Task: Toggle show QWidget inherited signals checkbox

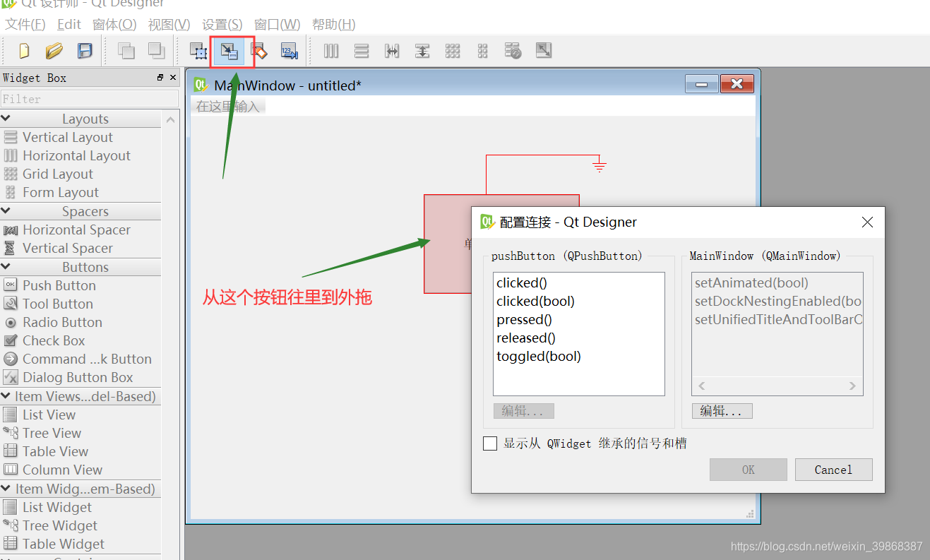Action: 490,443
